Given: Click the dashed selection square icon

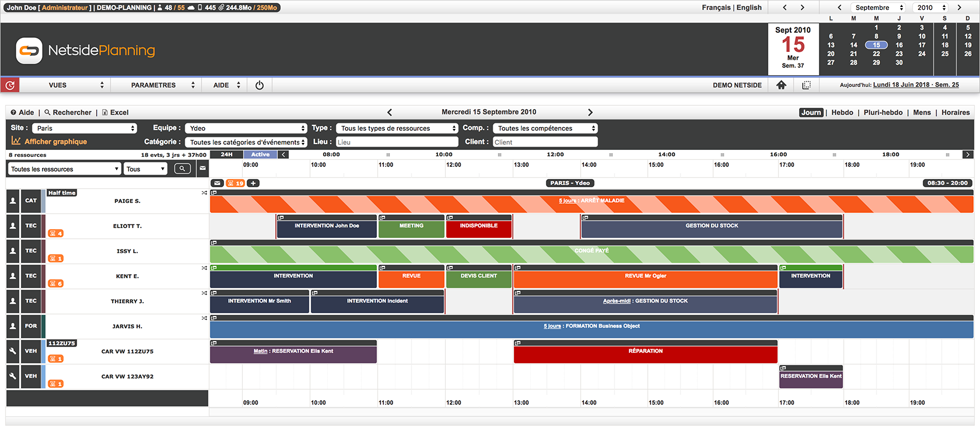Looking at the screenshot, I should 806,85.
